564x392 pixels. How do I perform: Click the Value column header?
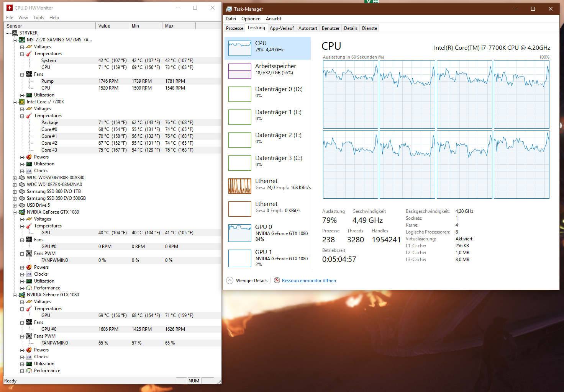pyautogui.click(x=111, y=26)
